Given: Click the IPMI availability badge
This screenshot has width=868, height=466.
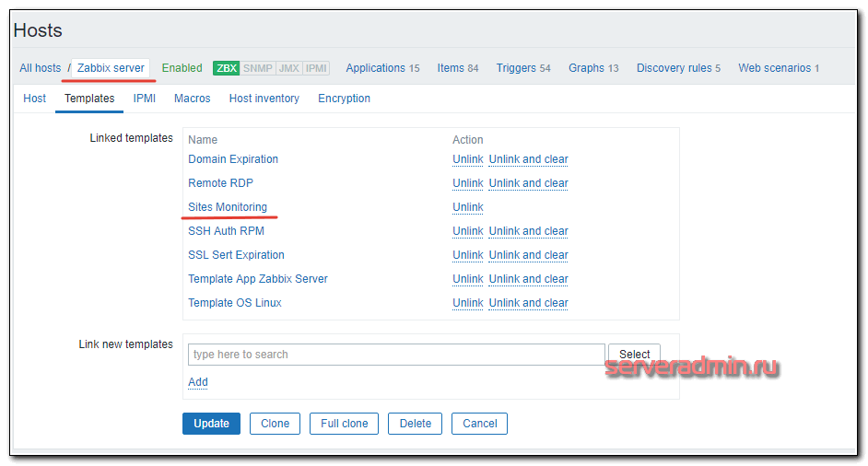Looking at the screenshot, I should (316, 68).
